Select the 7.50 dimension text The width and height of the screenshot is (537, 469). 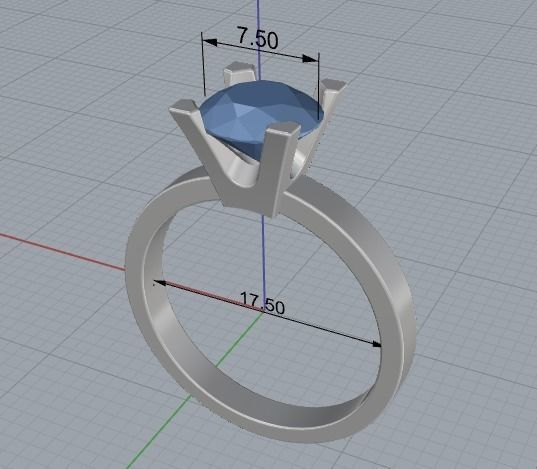tap(258, 38)
